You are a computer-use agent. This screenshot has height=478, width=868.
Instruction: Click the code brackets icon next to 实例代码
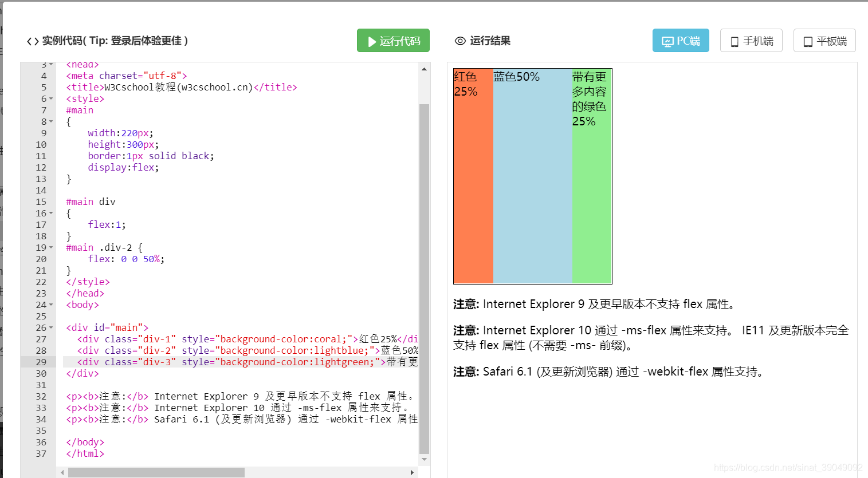pyautogui.click(x=33, y=41)
